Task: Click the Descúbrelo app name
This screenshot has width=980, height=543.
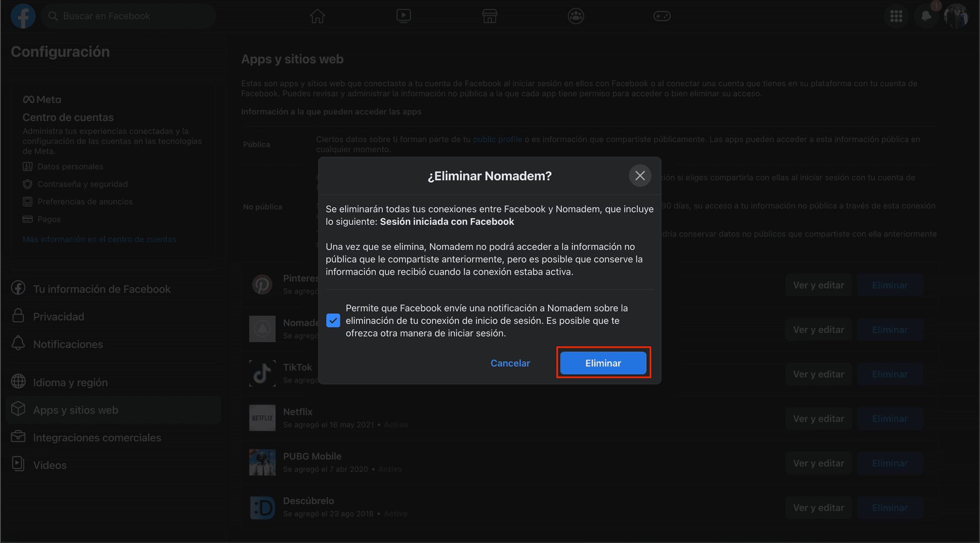Action: (308, 501)
